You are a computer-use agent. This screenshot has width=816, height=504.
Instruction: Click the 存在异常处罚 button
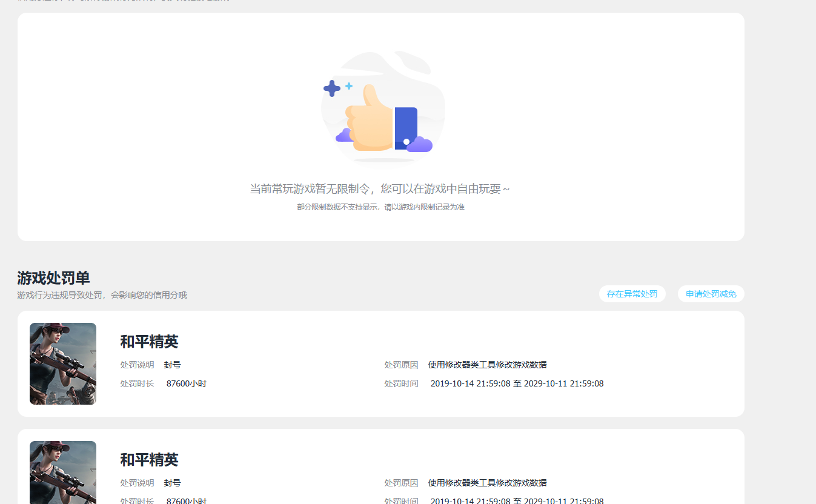[x=632, y=294]
